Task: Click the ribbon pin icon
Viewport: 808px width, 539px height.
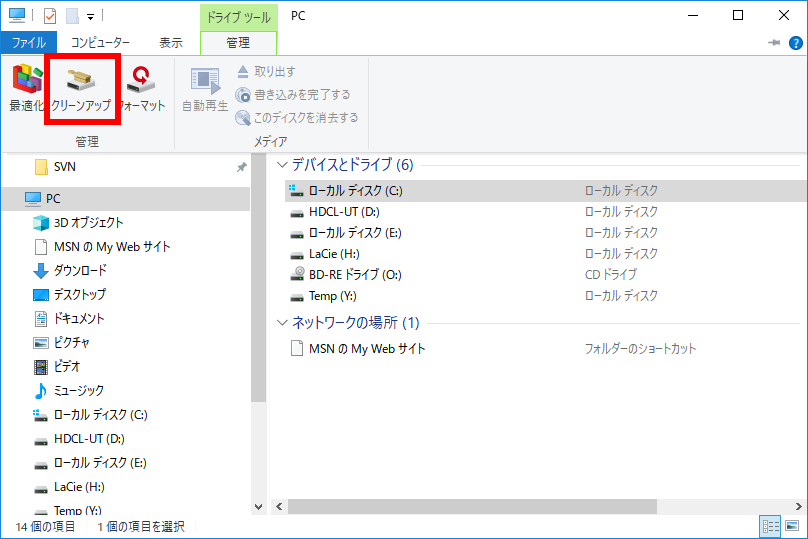Action: [x=774, y=43]
